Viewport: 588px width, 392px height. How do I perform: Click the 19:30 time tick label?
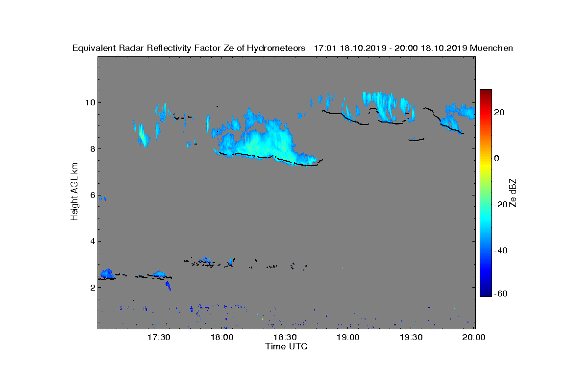[412, 337]
